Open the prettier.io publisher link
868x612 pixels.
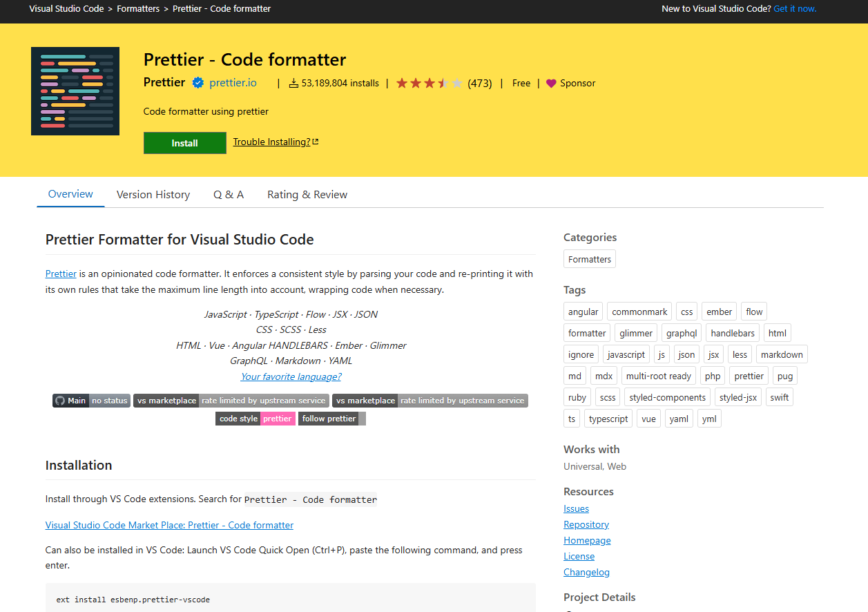tap(233, 83)
